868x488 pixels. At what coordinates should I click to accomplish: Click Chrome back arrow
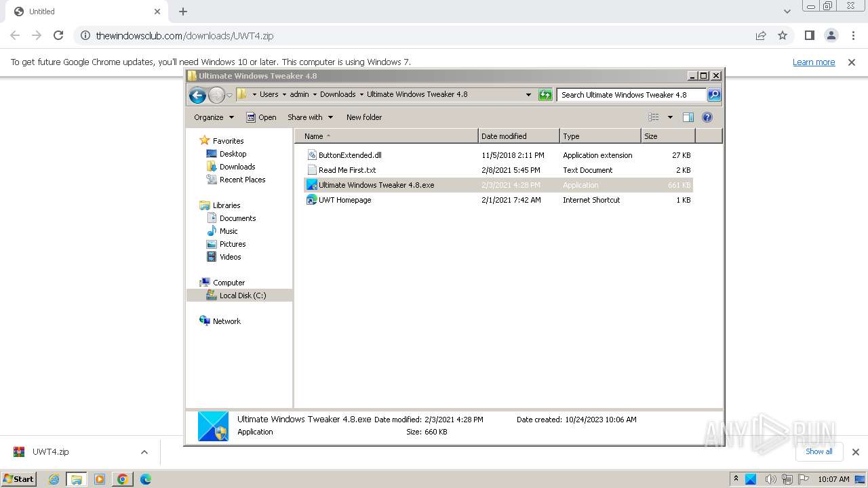(15, 35)
